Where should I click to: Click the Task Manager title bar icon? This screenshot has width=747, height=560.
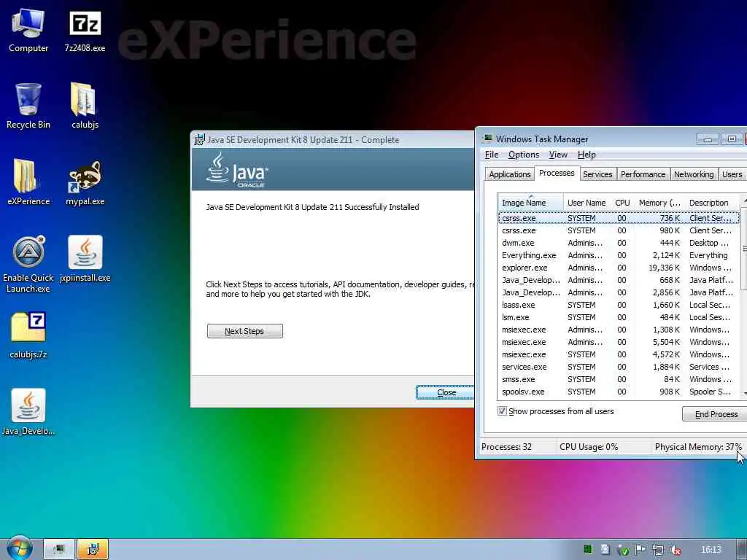point(487,139)
